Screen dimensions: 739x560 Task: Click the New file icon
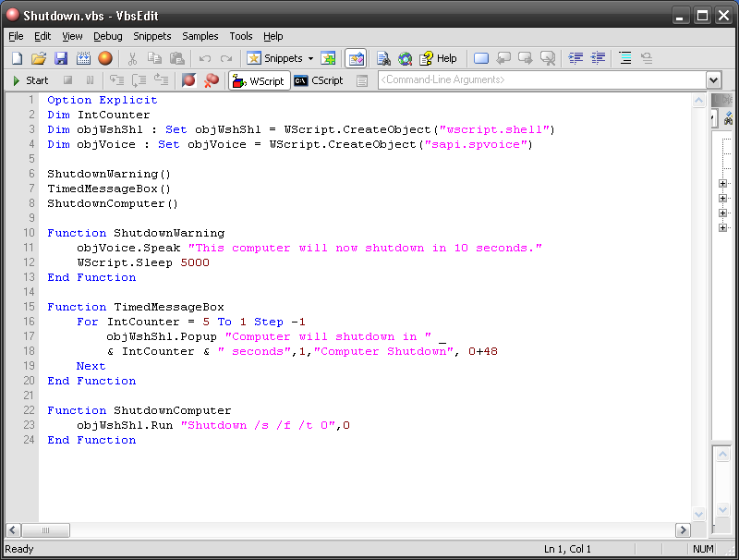pyautogui.click(x=17, y=58)
